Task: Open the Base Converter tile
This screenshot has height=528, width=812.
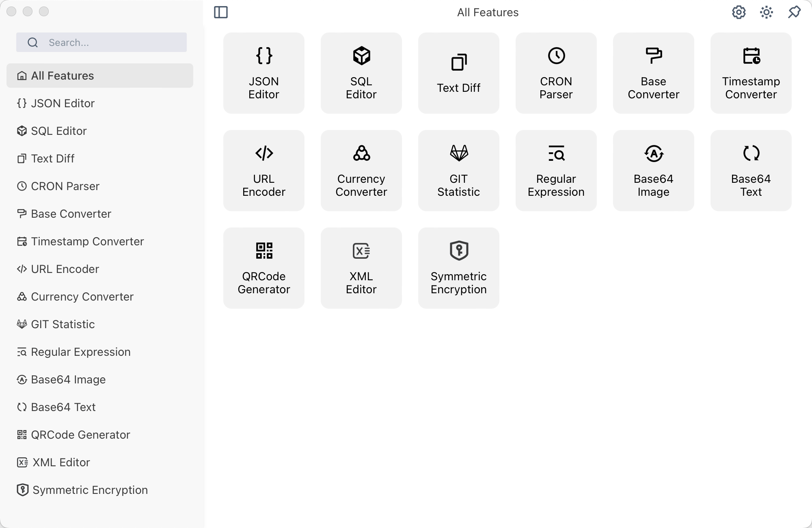Action: pyautogui.click(x=653, y=73)
